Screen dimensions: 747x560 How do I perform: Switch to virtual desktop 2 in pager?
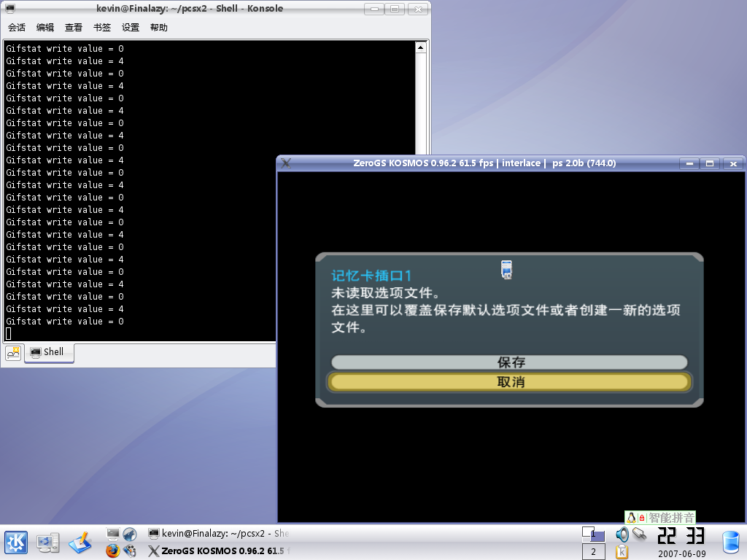click(x=594, y=551)
